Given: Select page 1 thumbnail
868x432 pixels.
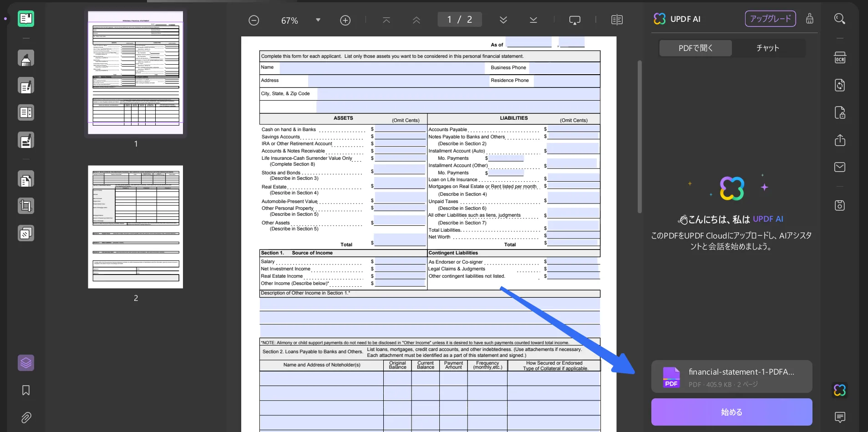Looking at the screenshot, I should pyautogui.click(x=136, y=72).
